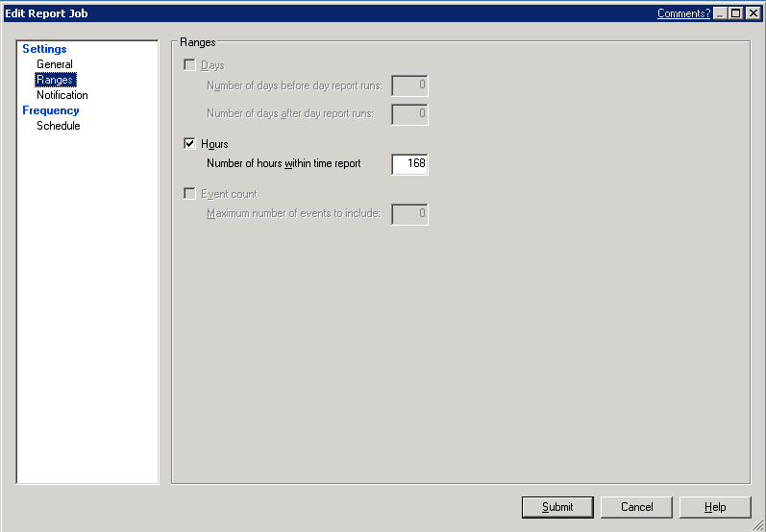The height and width of the screenshot is (532, 766).
Task: Enable the Days range checkbox
Action: (189, 65)
